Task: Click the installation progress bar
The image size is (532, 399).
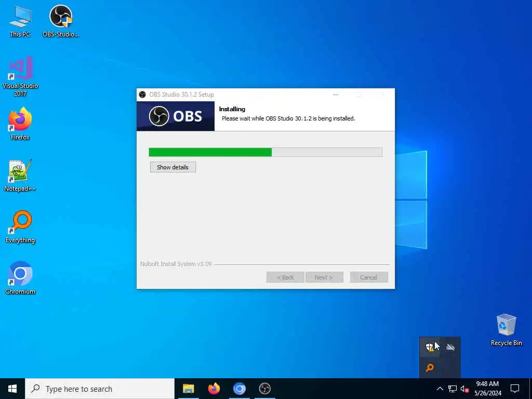Action: [x=265, y=152]
